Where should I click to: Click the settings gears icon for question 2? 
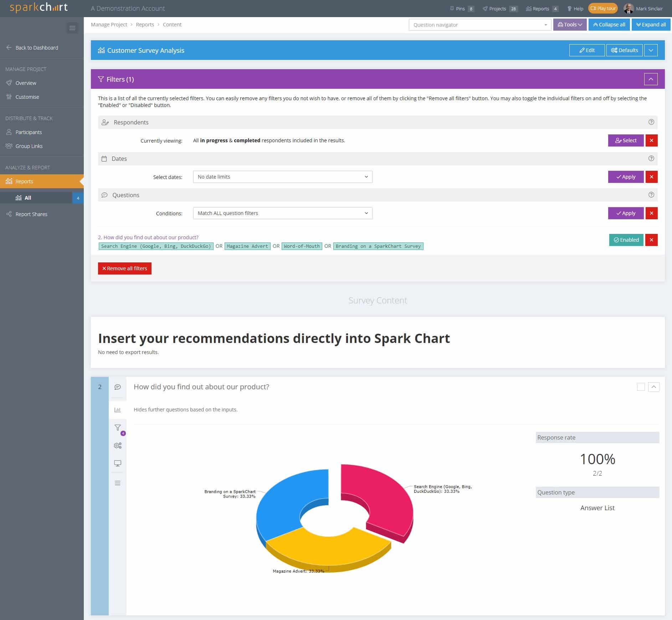pyautogui.click(x=118, y=445)
